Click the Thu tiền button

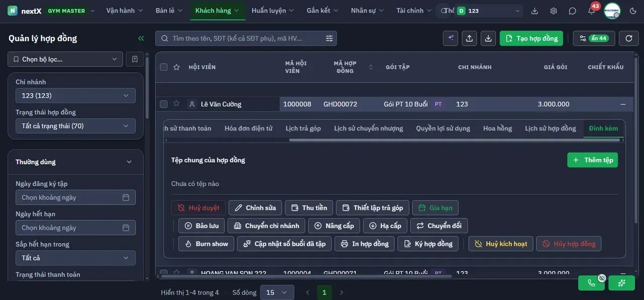(x=309, y=208)
